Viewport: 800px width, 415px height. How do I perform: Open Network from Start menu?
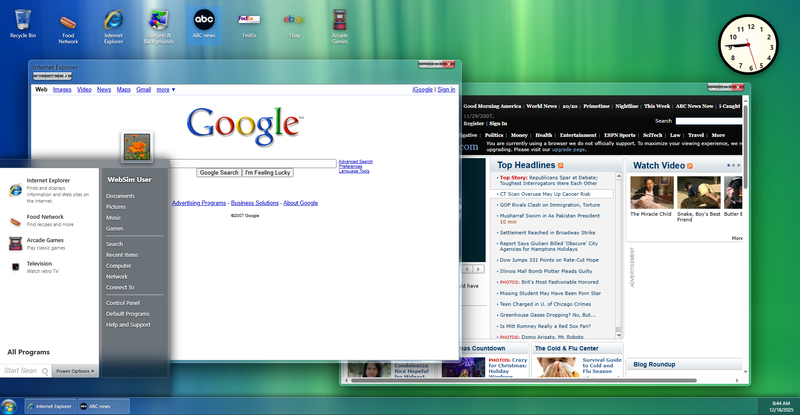coord(116,276)
